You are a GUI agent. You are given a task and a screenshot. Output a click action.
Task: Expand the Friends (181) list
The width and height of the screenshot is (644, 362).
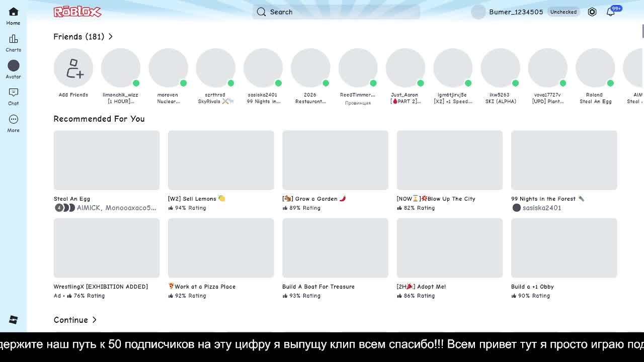coord(83,37)
